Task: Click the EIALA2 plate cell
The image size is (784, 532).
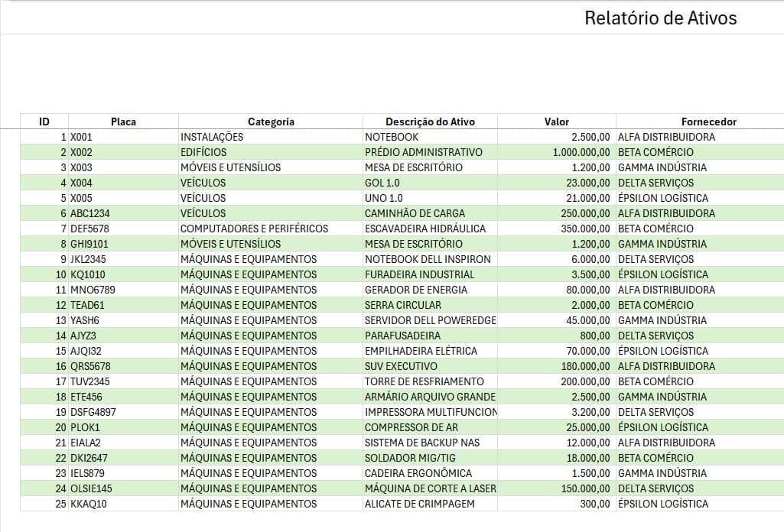Action: coord(123,443)
